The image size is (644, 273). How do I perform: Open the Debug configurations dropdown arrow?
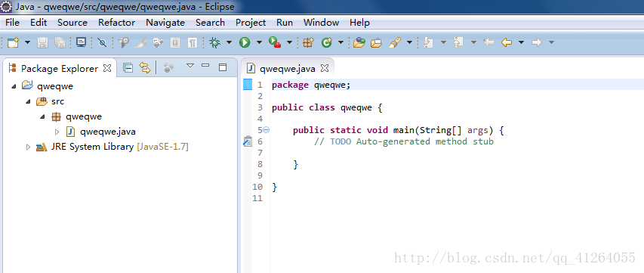click(229, 42)
